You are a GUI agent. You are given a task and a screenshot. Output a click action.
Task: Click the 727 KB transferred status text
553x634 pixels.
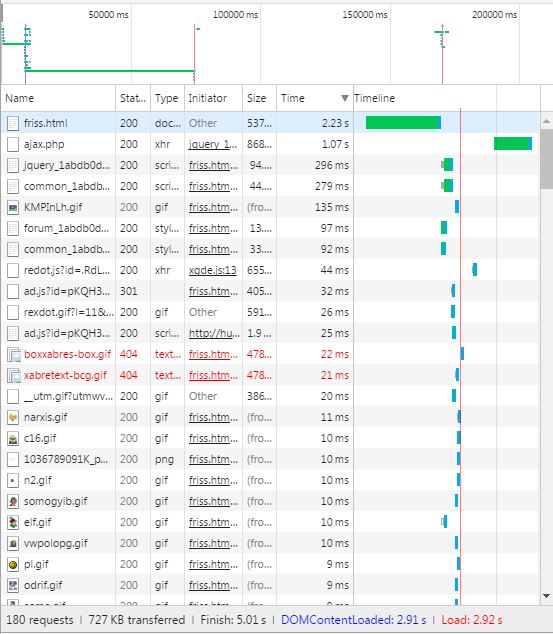click(x=137, y=620)
